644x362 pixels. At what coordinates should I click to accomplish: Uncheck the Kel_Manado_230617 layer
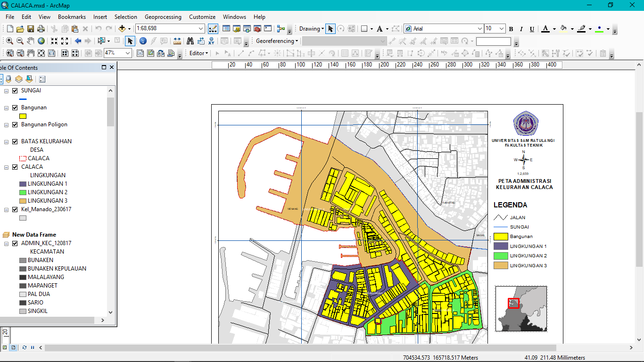pyautogui.click(x=15, y=209)
